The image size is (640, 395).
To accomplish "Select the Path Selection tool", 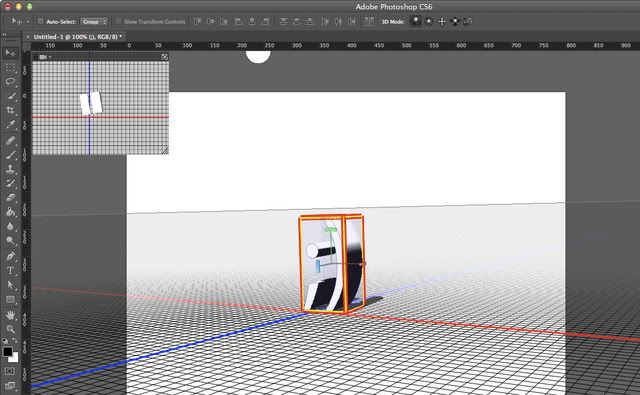I will (10, 285).
